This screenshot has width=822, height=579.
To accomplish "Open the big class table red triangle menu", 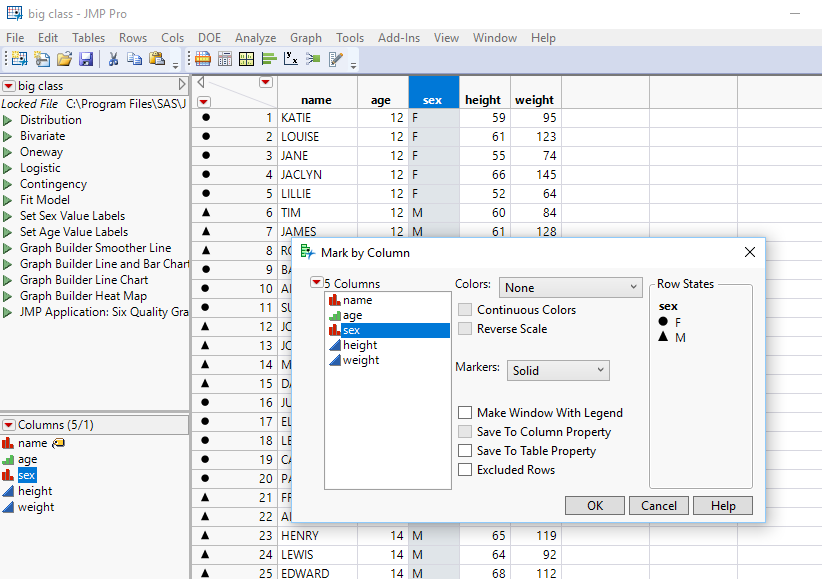I will point(9,86).
